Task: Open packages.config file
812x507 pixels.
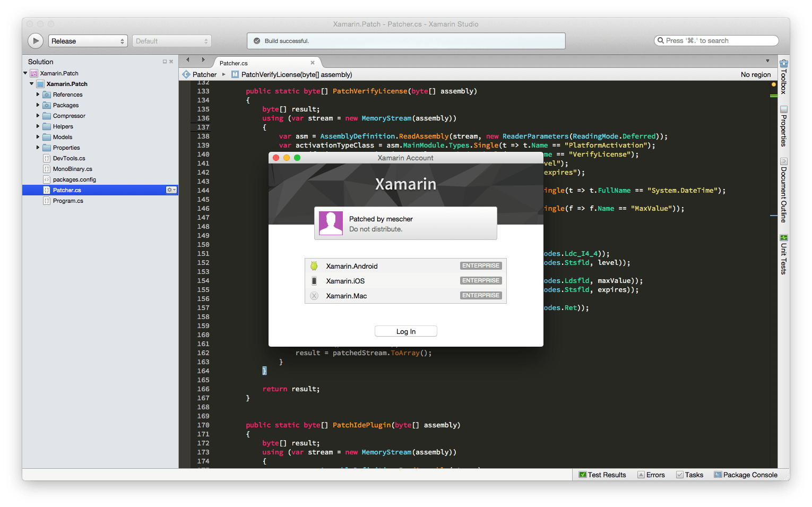Action: [74, 179]
